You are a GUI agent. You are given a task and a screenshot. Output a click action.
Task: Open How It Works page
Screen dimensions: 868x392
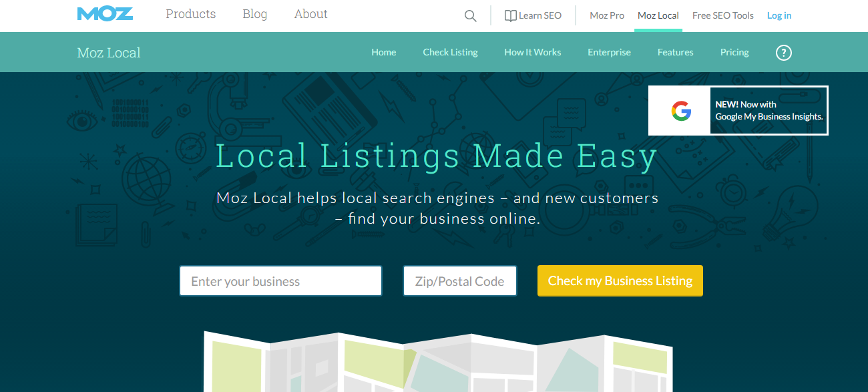tap(533, 52)
